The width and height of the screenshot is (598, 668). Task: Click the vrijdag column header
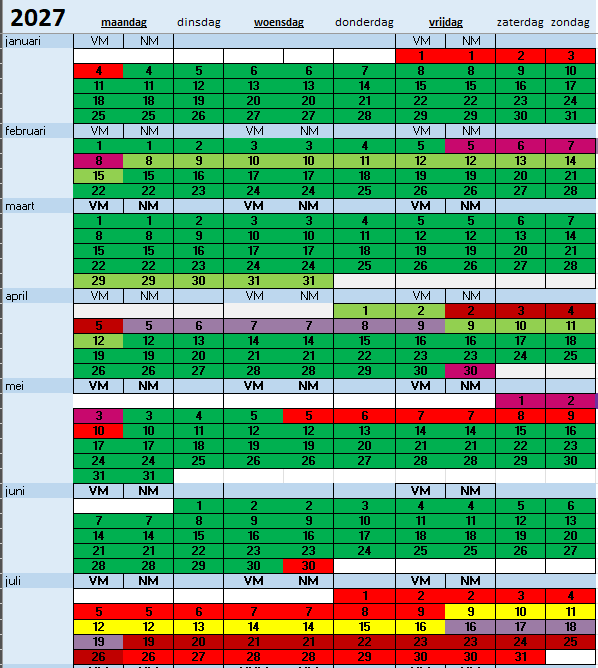pyautogui.click(x=446, y=22)
